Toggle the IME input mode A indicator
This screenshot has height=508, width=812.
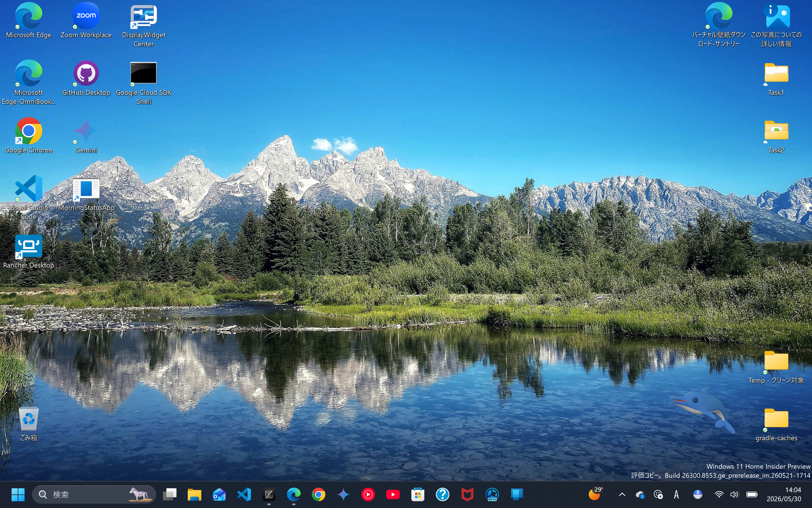676,494
